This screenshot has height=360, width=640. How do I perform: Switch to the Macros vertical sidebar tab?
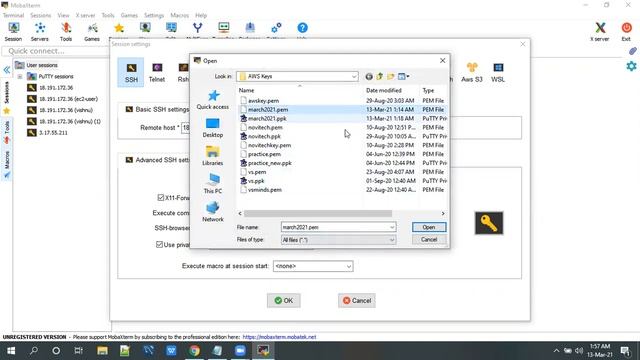[7, 164]
